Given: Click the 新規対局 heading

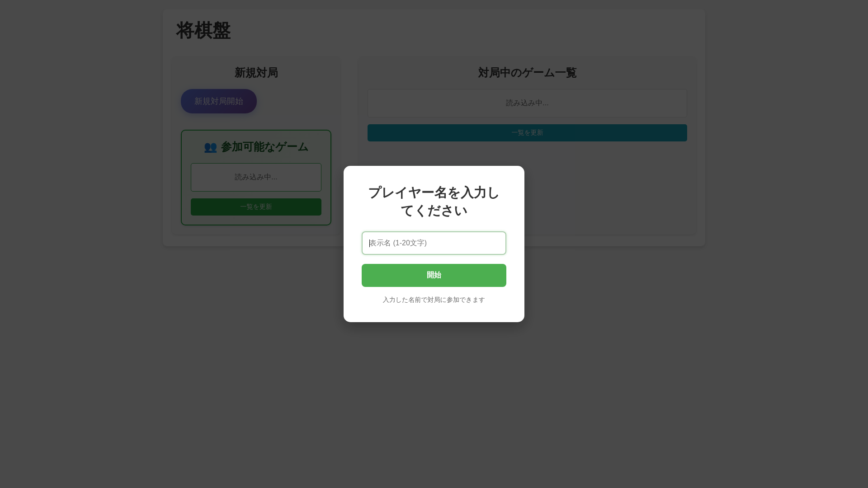Looking at the screenshot, I should click(256, 73).
